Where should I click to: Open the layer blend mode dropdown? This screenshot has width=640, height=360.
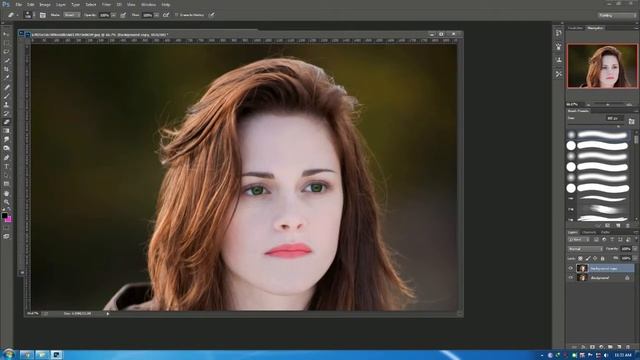tap(585, 249)
